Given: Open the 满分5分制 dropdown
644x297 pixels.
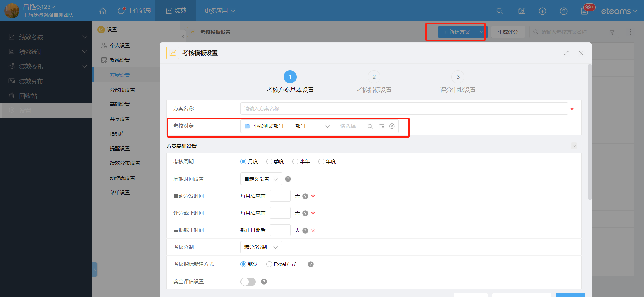Looking at the screenshot, I should coord(261,247).
